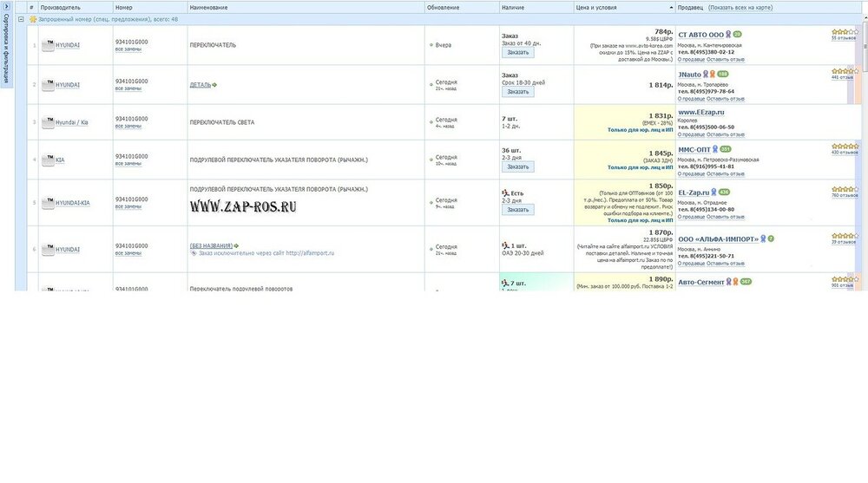868x483 pixels.
Task: Click the TM brand icon next to Hyundai / Kia
Action: [48, 122]
